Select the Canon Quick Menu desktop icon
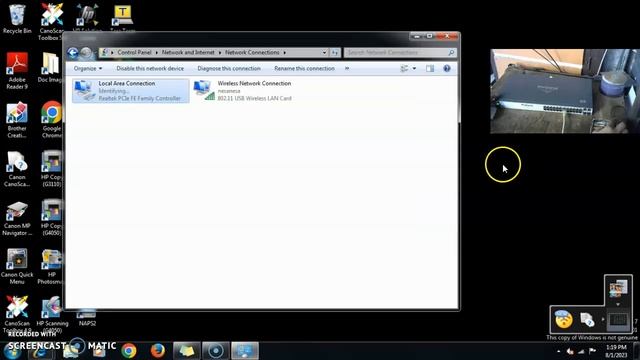Screen dimensions: 640x360 [17, 267]
